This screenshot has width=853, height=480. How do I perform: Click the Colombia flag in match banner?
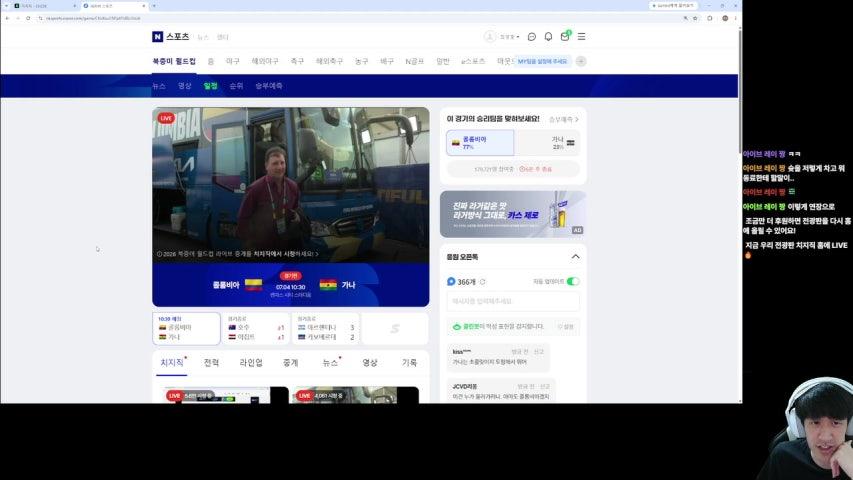point(254,285)
